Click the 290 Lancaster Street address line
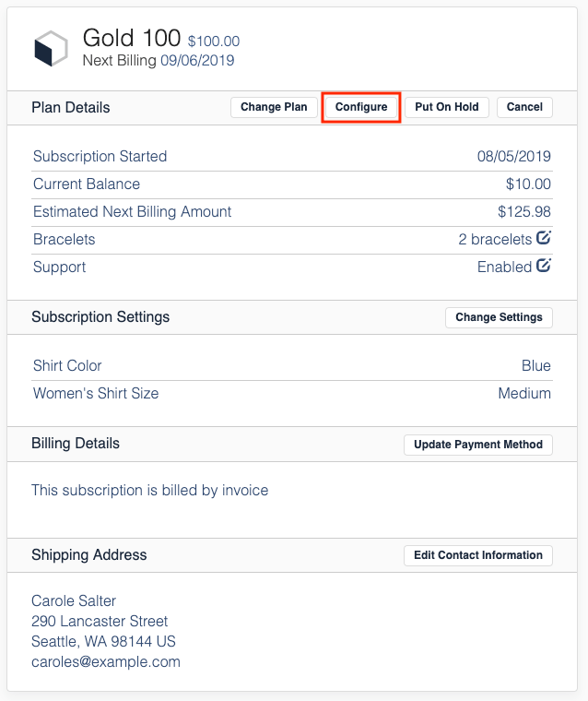This screenshot has height=701, width=588. click(100, 621)
